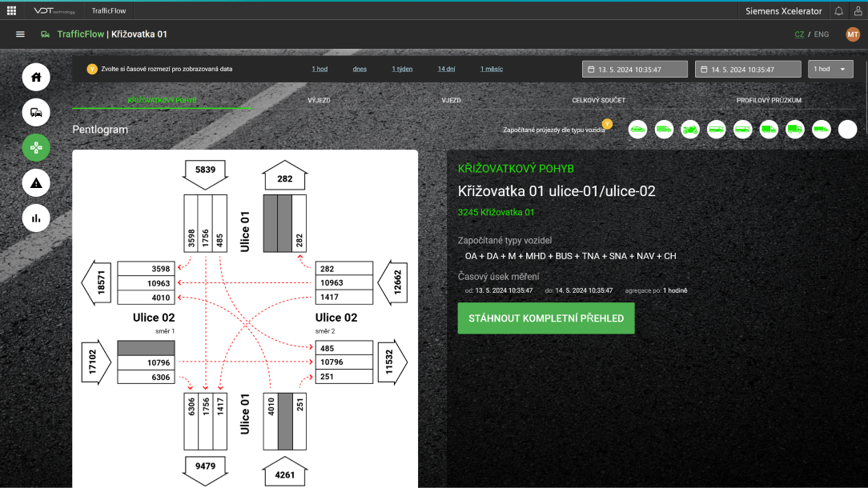Open the Home page from sidebar
The image size is (868, 488).
click(36, 78)
